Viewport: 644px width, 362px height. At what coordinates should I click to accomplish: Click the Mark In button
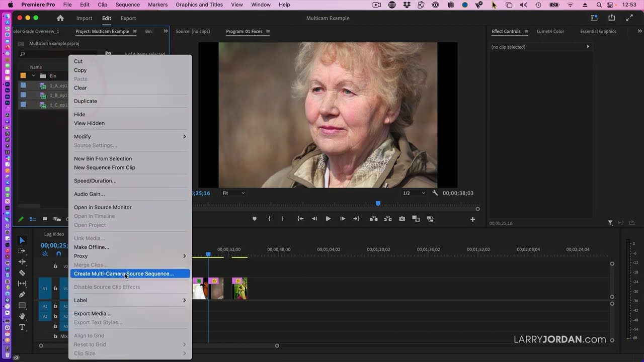(x=270, y=219)
